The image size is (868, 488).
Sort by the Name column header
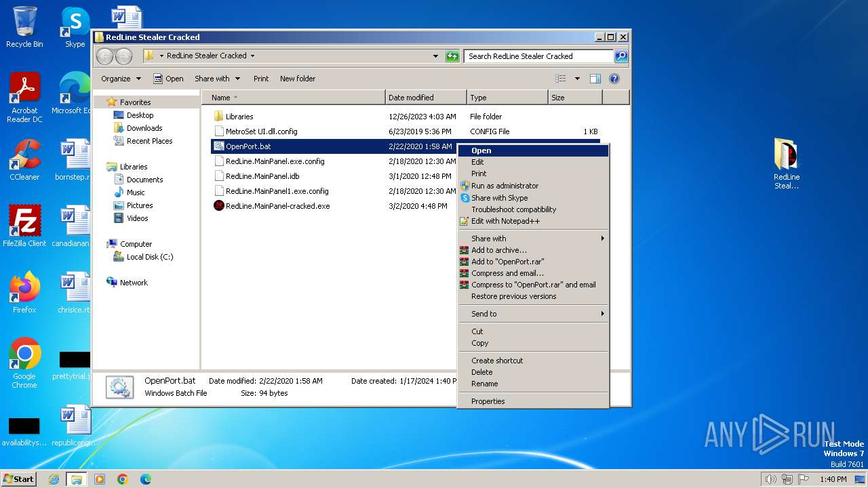coord(294,98)
